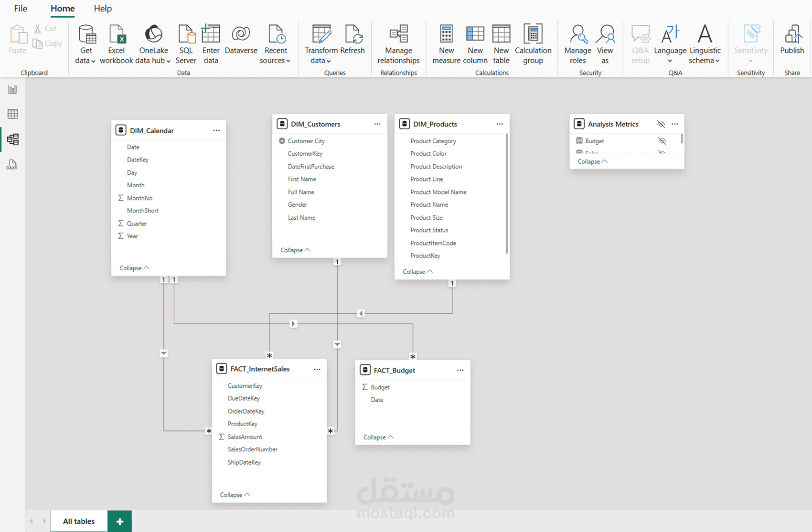812x532 pixels.
Task: Click DIM_Products table scrollbar
Action: (506, 193)
